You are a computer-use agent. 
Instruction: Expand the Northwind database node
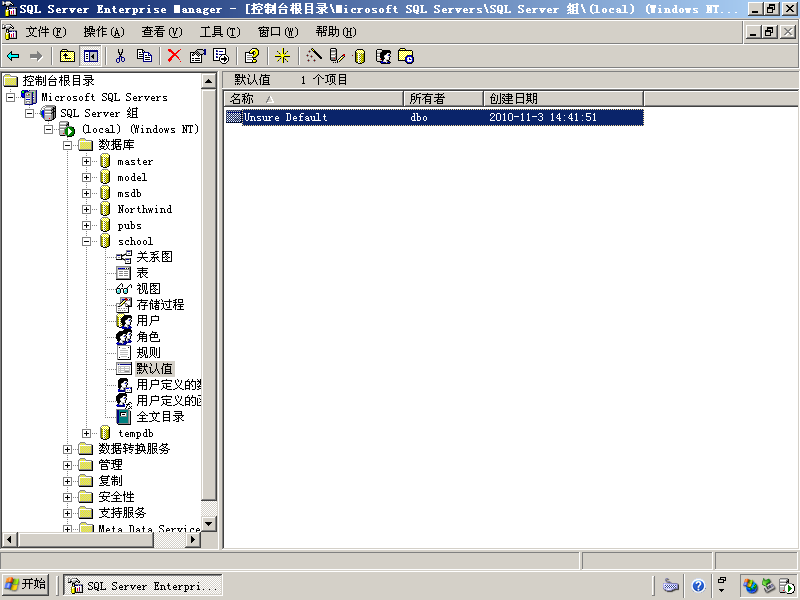tap(86, 209)
